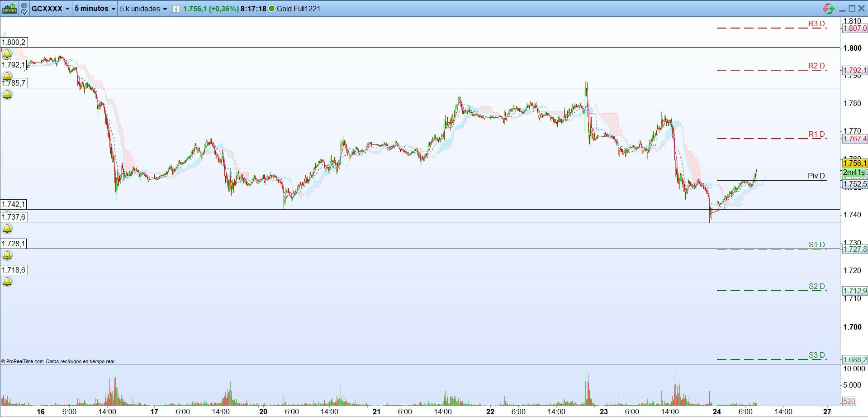Viewport: 868px width, 417px height.
Task: Open the instrument info icon
Action: [176, 9]
